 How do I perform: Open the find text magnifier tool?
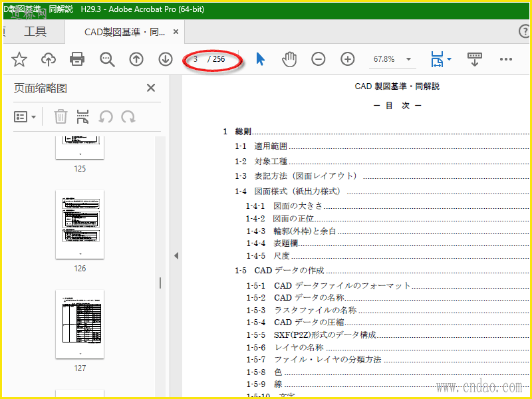pos(107,59)
